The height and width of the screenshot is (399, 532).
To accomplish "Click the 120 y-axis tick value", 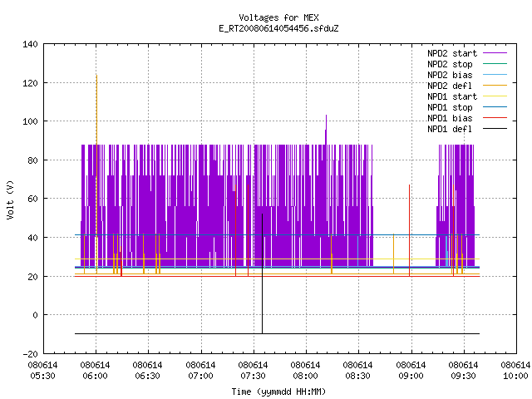I will (x=30, y=83).
